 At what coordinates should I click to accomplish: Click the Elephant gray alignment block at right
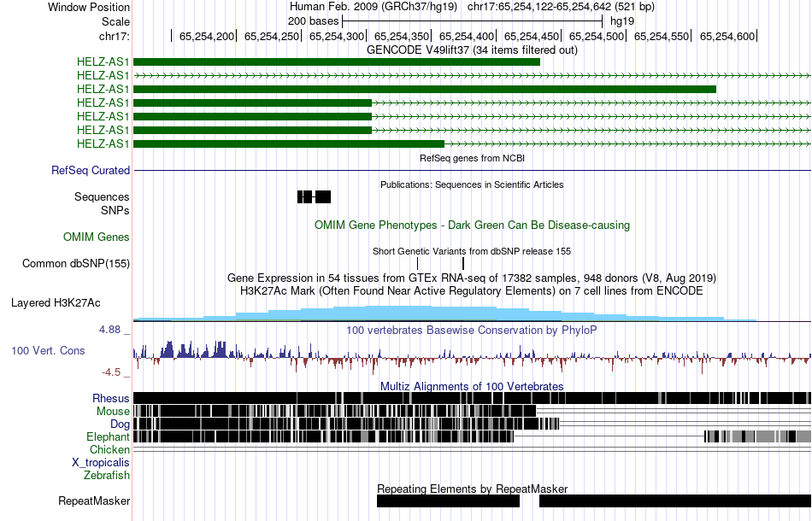[x=757, y=436]
